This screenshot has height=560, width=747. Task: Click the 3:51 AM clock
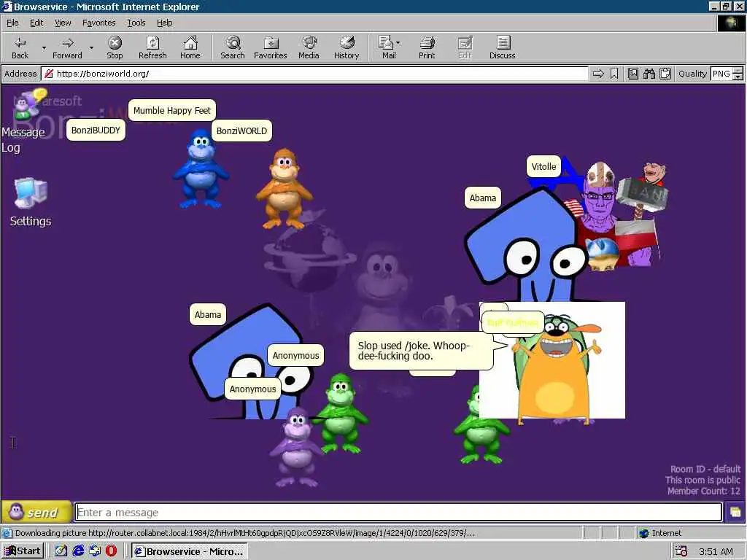pos(716,551)
